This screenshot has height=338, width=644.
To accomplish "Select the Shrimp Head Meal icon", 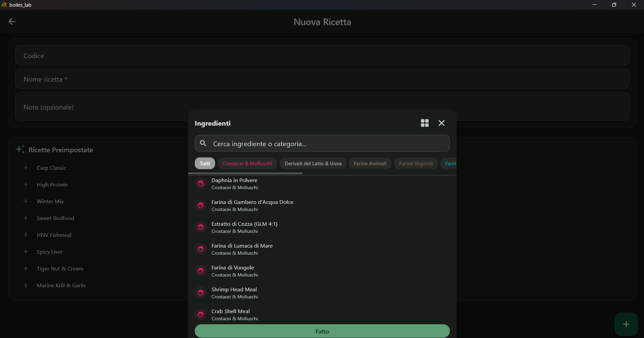I will point(201,293).
